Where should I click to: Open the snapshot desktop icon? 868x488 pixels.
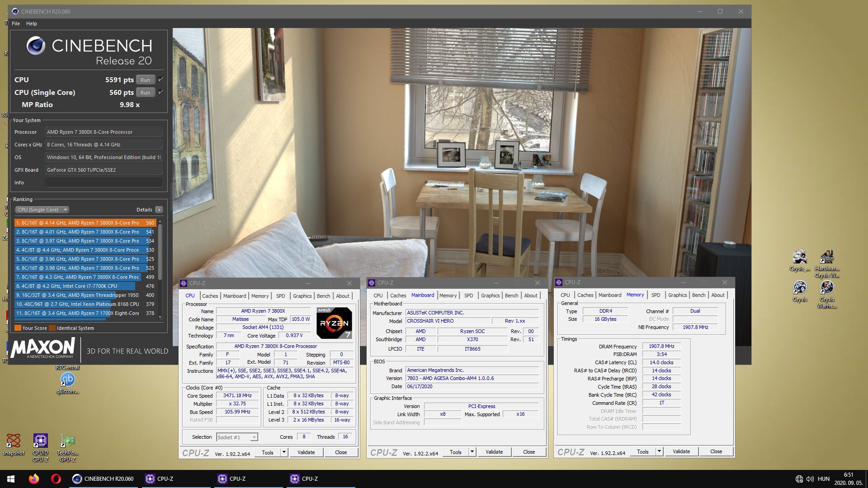coord(14,441)
